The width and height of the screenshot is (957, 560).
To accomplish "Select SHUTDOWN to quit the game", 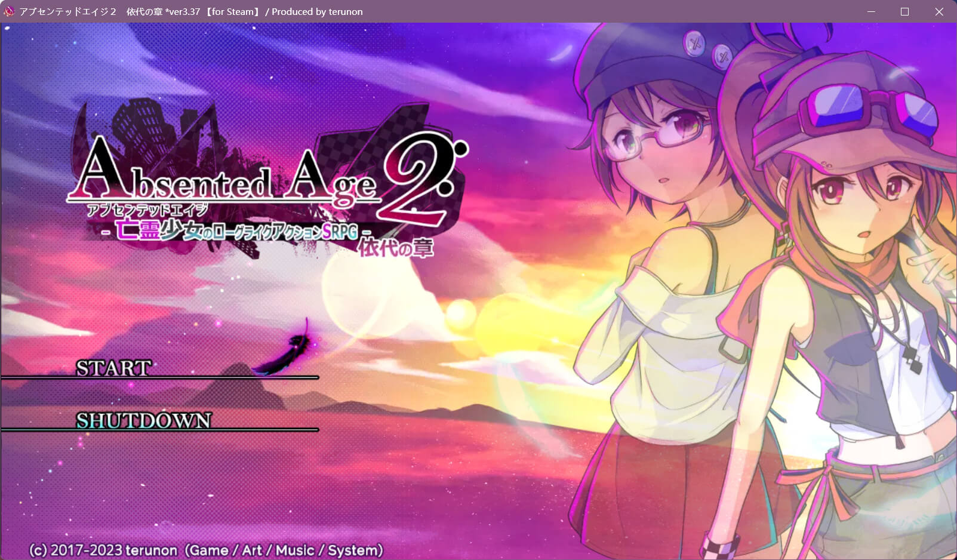I will pos(143,420).
